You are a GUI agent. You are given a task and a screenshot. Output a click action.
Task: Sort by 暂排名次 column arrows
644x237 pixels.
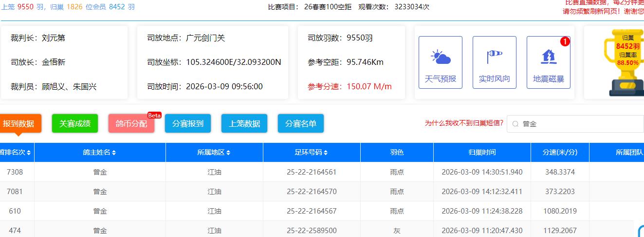tap(29, 153)
